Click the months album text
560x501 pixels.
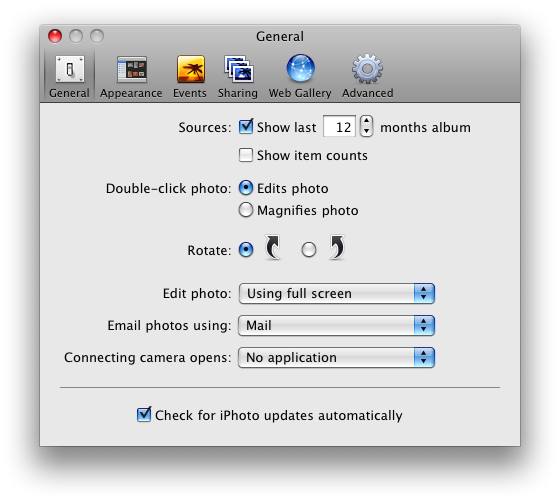pyautogui.click(x=425, y=127)
